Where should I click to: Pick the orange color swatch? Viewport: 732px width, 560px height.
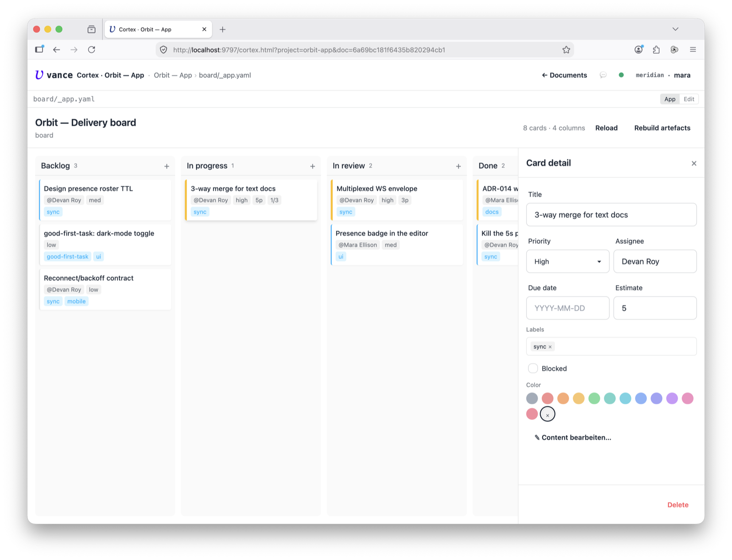(x=563, y=398)
